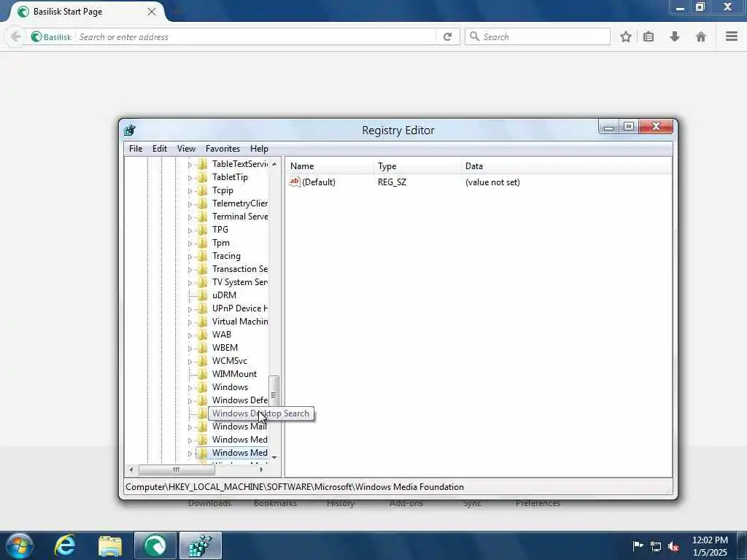747x560 pixels.
Task: Open the network tray icon
Action: pyautogui.click(x=656, y=547)
